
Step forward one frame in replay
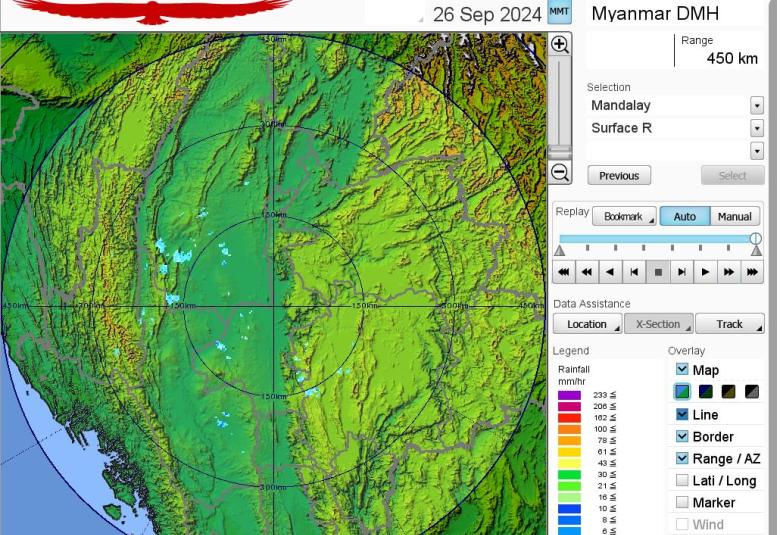681,271
